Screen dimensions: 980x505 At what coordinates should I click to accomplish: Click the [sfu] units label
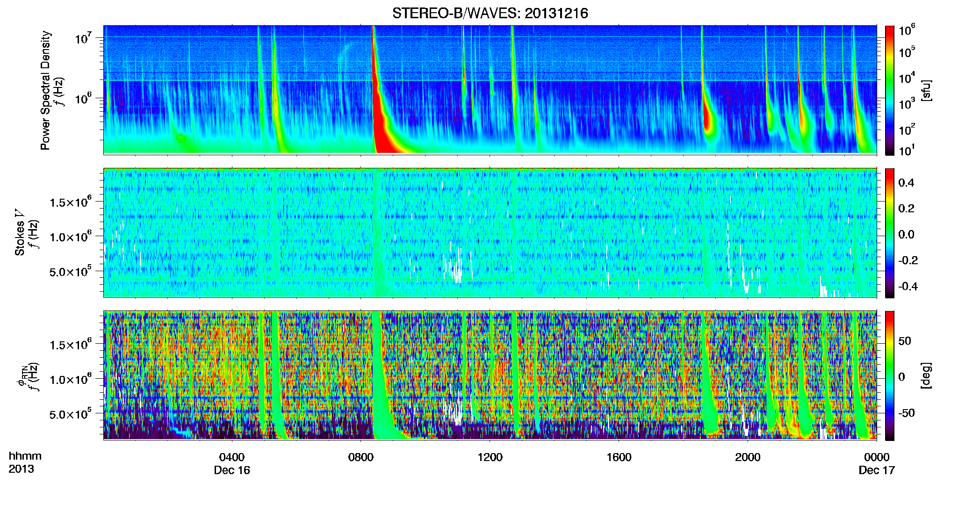[926, 90]
